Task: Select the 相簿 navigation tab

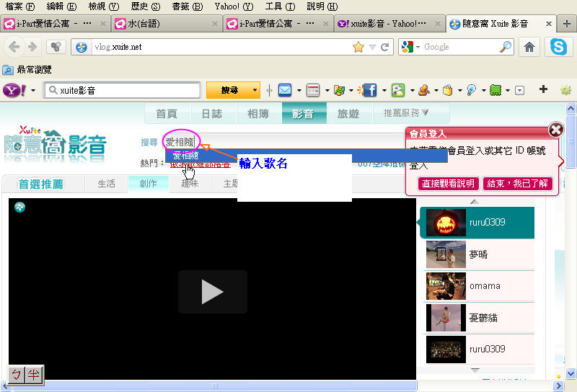Action: coord(257,113)
